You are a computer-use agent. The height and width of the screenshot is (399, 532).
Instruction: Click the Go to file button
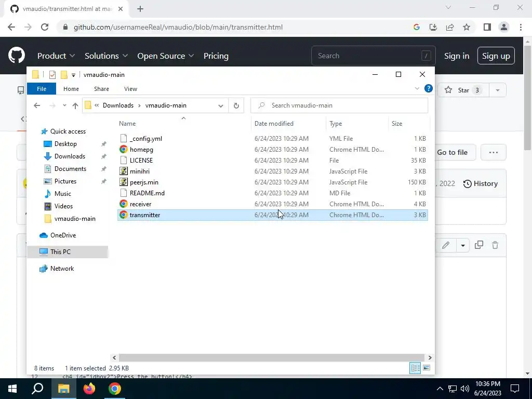point(453,152)
